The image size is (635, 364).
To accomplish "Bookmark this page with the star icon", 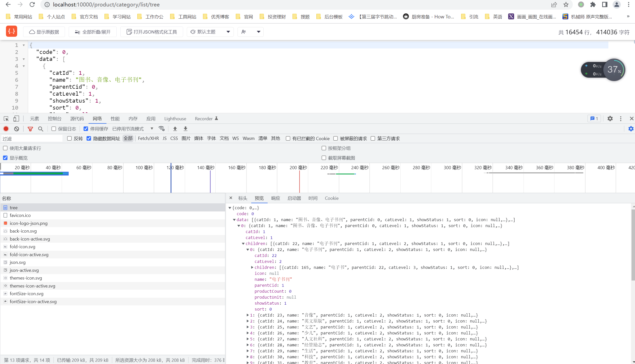I will click(566, 4).
